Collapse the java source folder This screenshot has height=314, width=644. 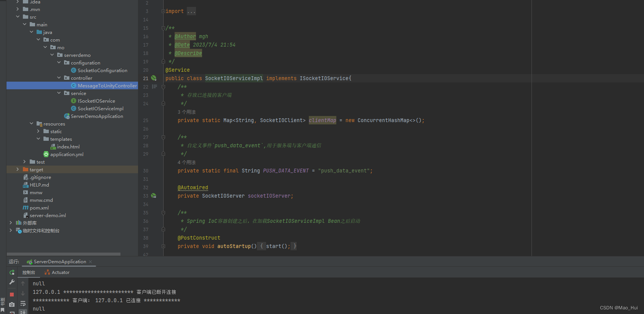(x=31, y=32)
